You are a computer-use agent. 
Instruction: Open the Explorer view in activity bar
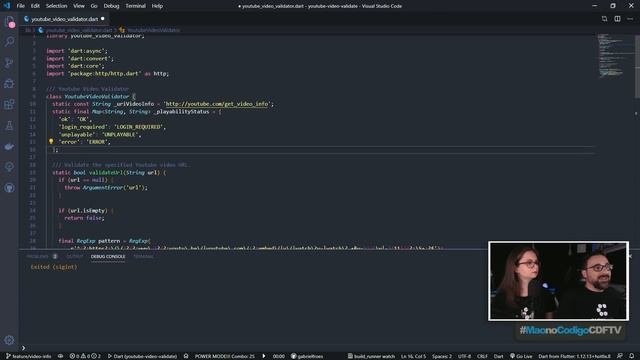9,22
